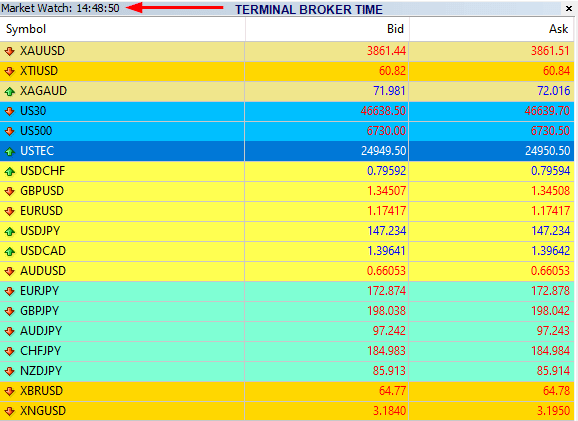The image size is (578, 421).
Task: Click the down arrow icon beside XBRUSD
Action: click(x=10, y=391)
